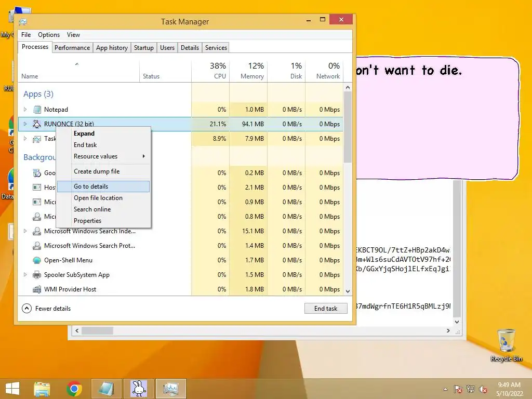Switch to the Services tab
The width and height of the screenshot is (532, 399).
tap(216, 47)
